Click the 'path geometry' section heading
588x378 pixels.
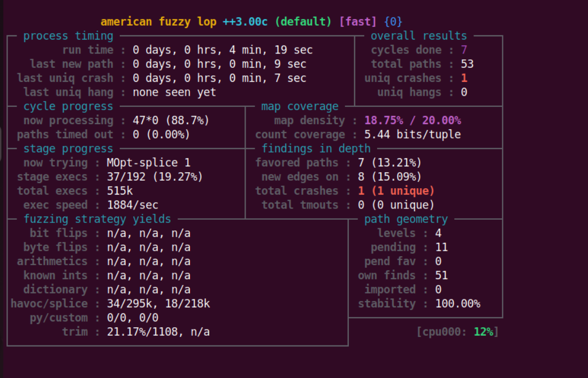click(406, 219)
